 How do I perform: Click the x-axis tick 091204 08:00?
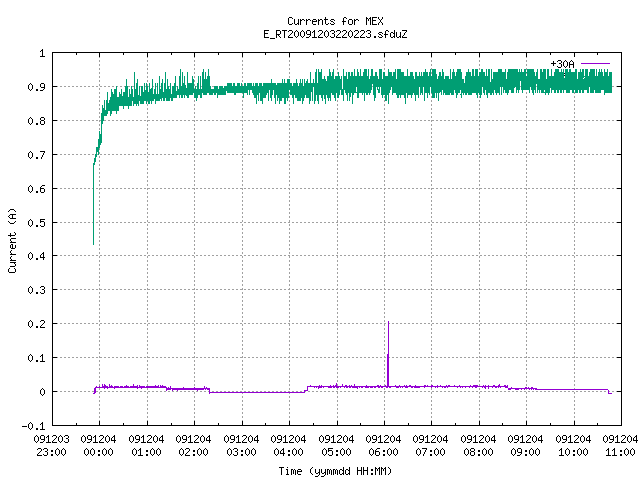point(478,446)
